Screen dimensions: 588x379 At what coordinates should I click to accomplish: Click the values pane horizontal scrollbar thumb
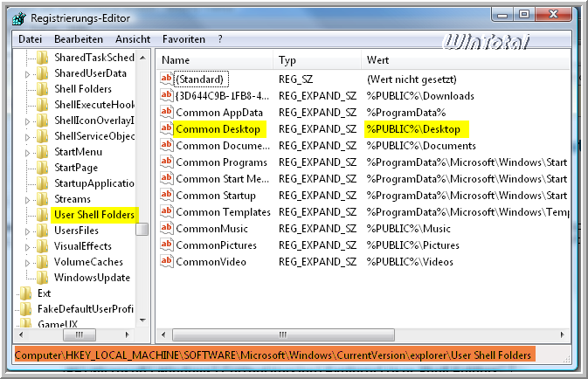click(283, 334)
